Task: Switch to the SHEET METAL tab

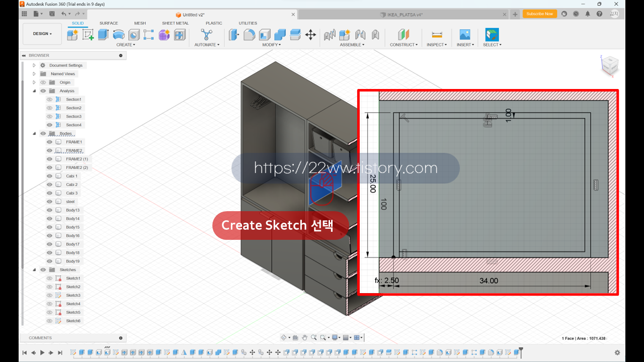Action: [175, 23]
